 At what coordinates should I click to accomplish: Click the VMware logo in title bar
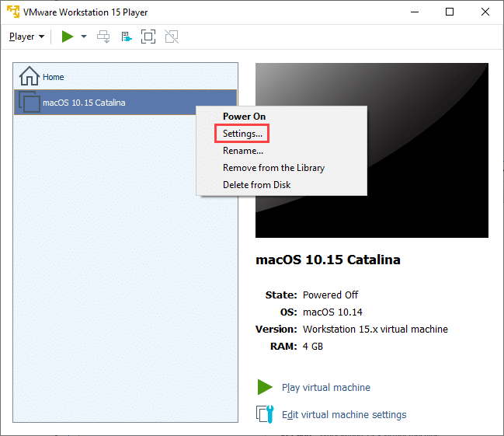click(x=13, y=12)
